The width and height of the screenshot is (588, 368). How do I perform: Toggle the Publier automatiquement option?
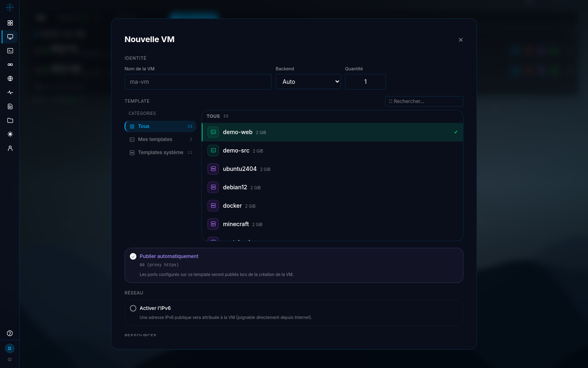[x=133, y=256]
